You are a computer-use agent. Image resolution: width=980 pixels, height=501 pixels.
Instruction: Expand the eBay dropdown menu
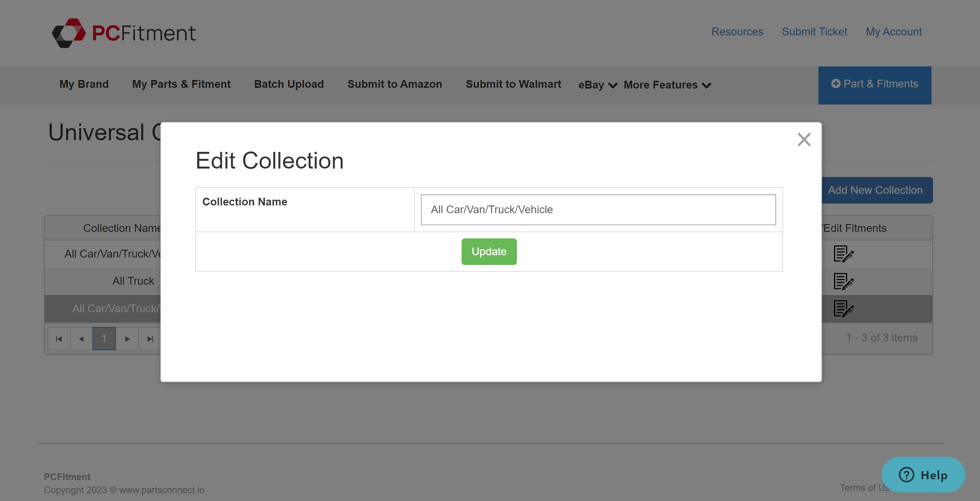[597, 85]
